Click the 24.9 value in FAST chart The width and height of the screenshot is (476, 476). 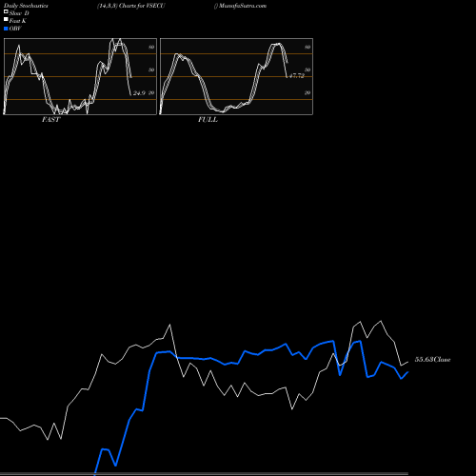tap(139, 93)
